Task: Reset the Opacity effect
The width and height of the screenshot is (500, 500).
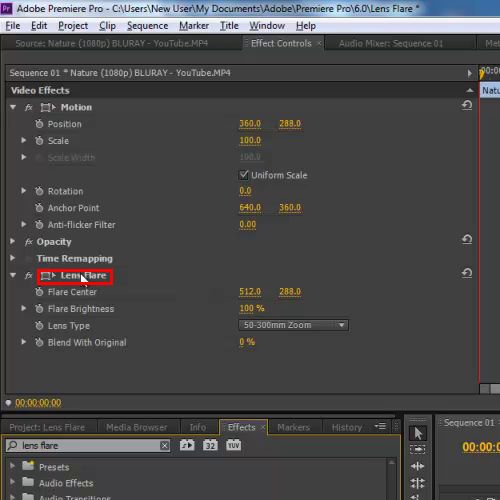Action: [467, 239]
